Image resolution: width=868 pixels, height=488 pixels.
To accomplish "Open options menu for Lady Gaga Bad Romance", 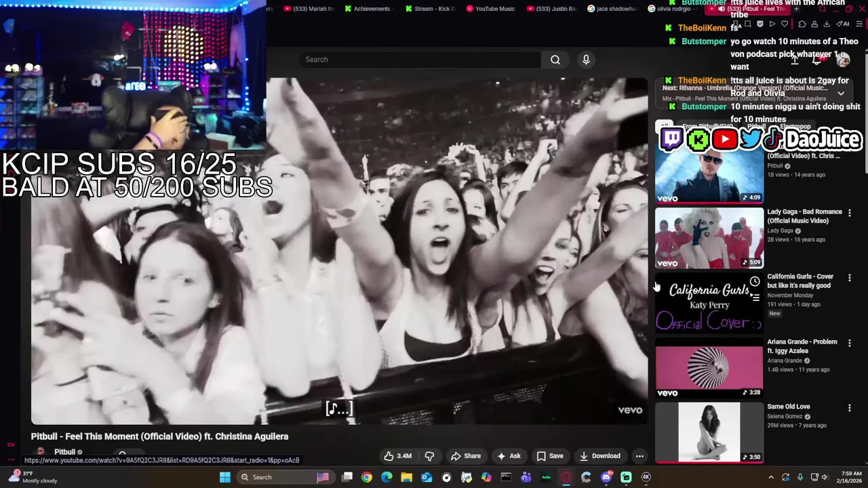I will pos(849,213).
